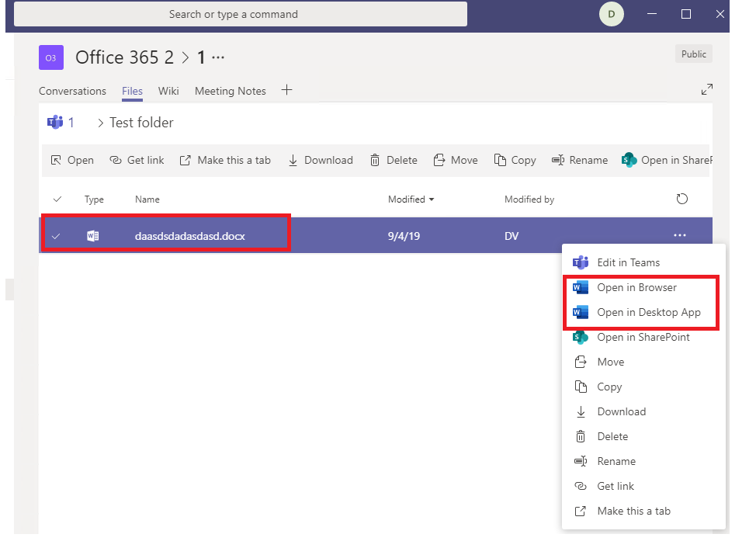Switch to the Files tab
756x548 pixels.
[x=132, y=91]
